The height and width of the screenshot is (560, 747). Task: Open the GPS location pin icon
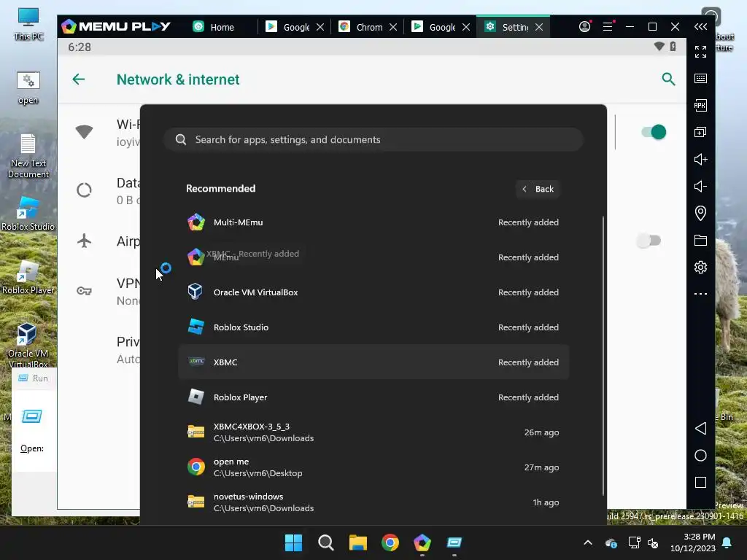(700, 213)
